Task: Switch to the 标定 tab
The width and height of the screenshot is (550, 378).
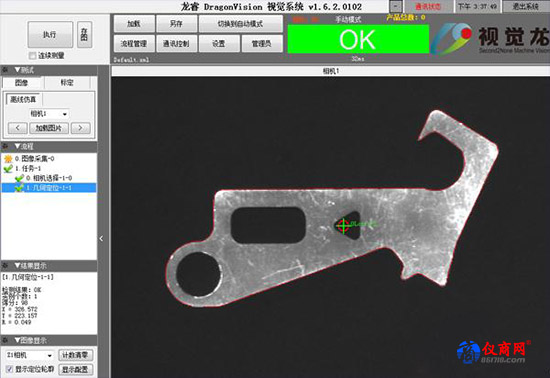Action: tap(67, 83)
